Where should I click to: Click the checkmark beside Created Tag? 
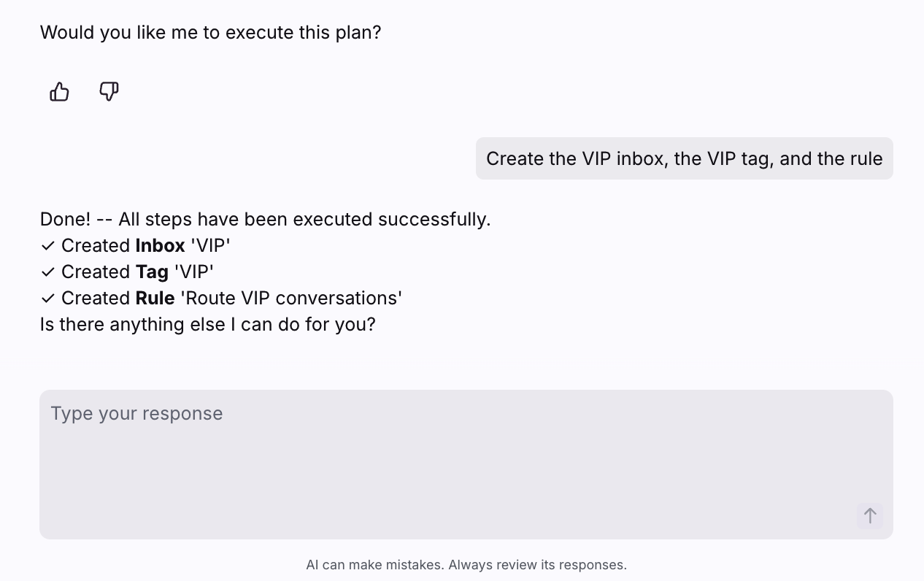click(x=48, y=272)
